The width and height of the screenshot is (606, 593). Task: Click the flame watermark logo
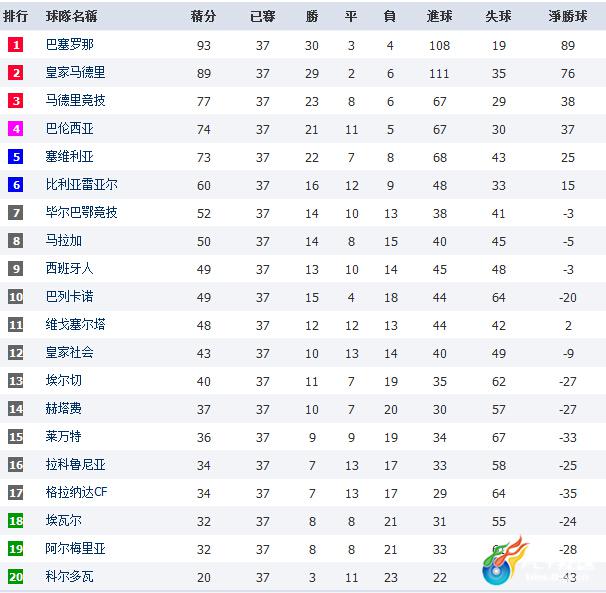506,561
